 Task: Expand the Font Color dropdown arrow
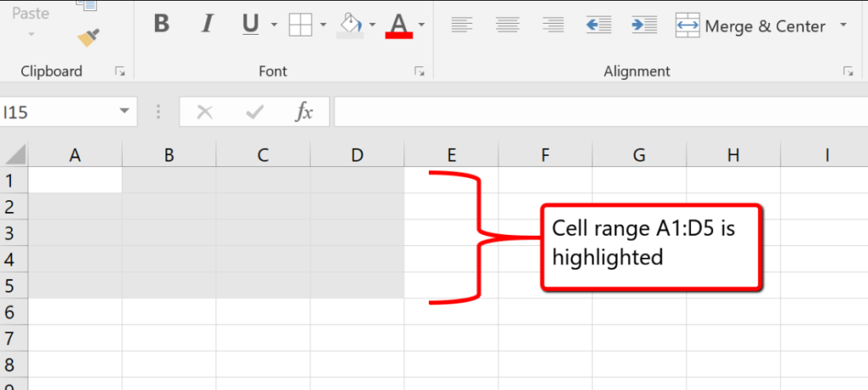point(422,25)
